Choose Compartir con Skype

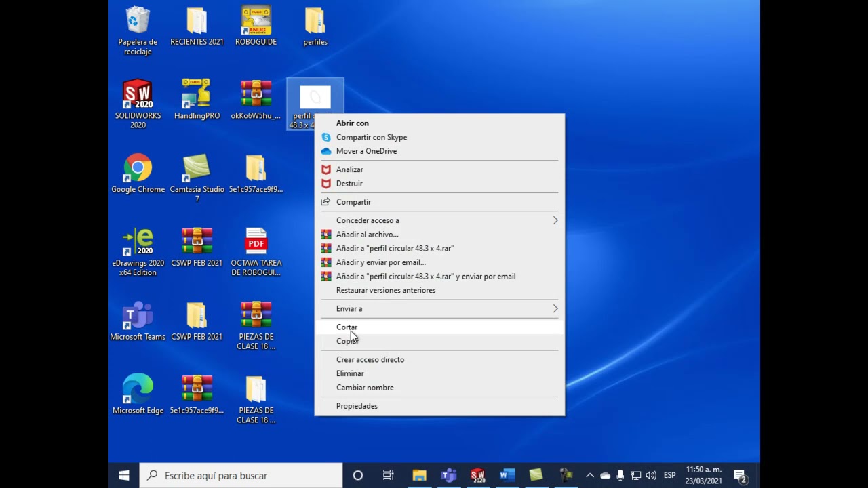pyautogui.click(x=439, y=137)
